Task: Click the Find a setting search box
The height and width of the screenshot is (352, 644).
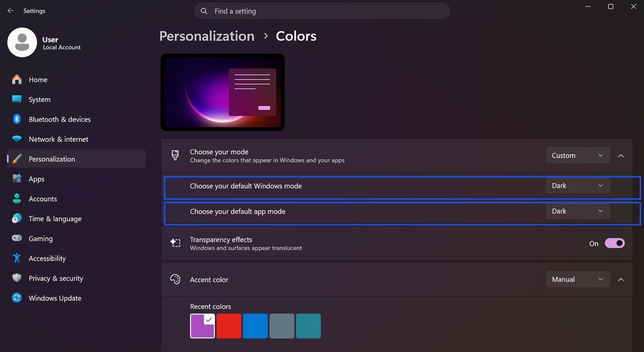Action: [322, 11]
